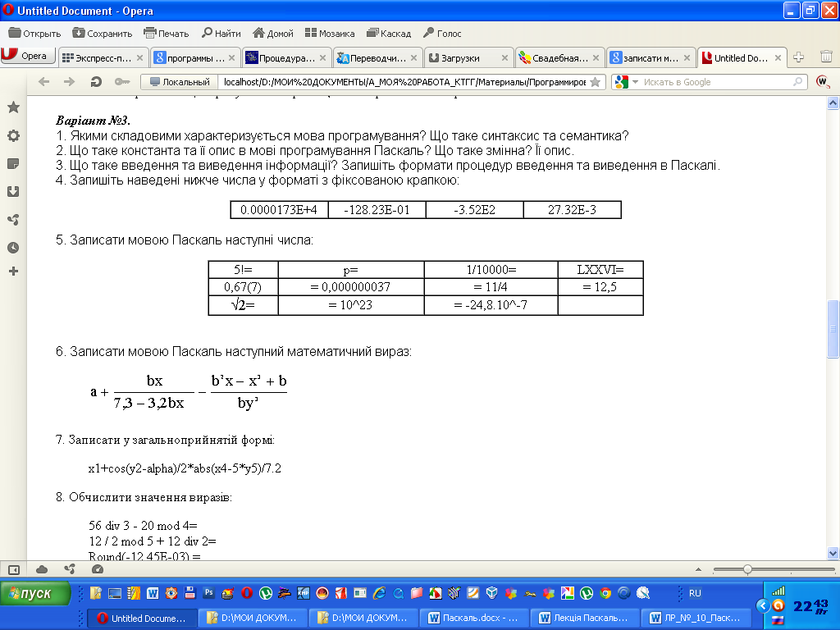Click the line 56 div 3 - 20 mod 4=
Viewport: 840px width, 630px height.
coord(143,526)
